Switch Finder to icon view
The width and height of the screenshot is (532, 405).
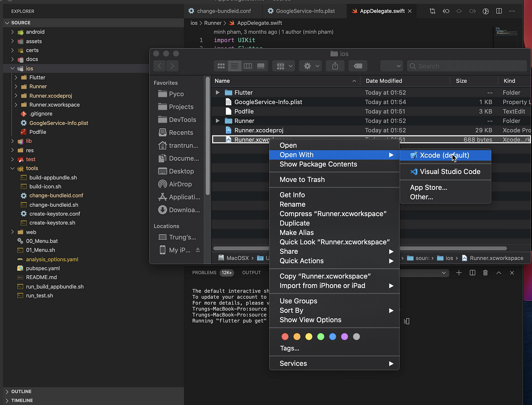(x=221, y=66)
